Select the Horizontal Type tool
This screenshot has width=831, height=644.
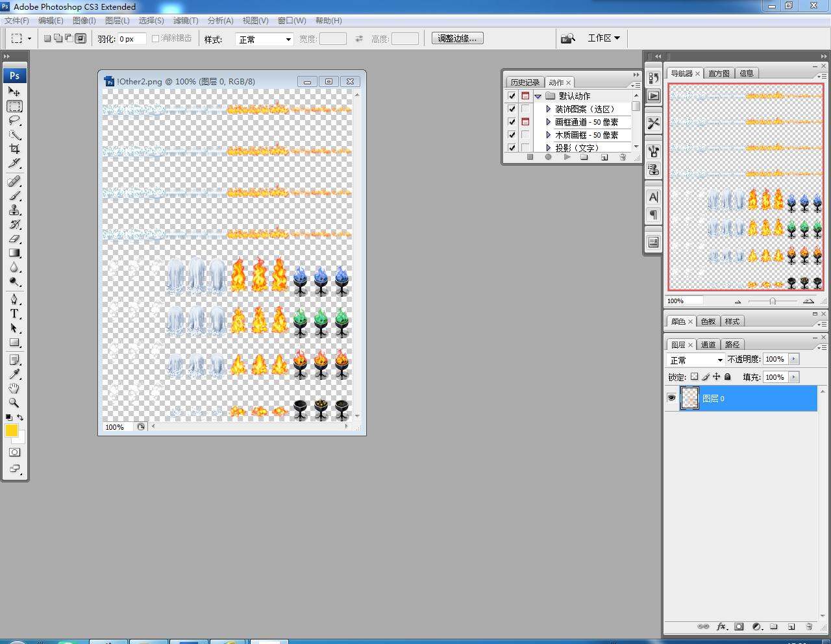coord(14,314)
